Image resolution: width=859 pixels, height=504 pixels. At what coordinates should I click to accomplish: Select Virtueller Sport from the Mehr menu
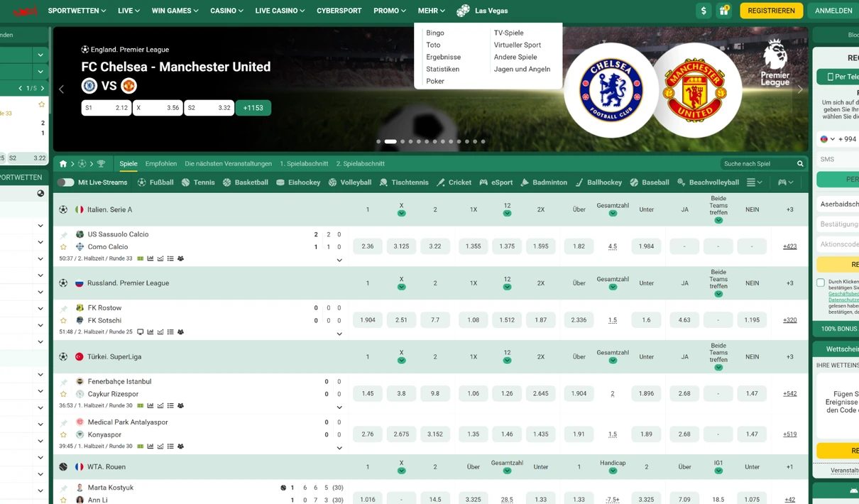[518, 45]
